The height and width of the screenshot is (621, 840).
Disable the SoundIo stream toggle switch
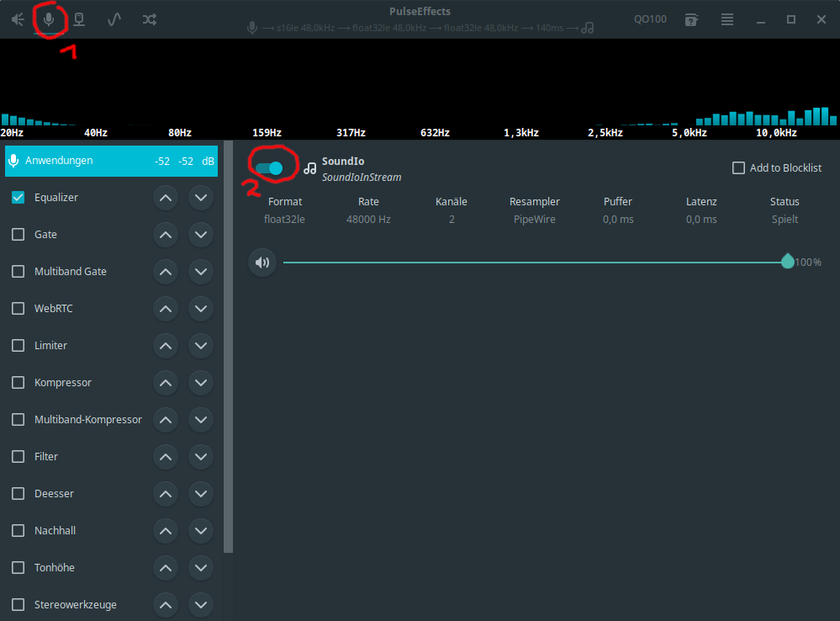point(269,168)
